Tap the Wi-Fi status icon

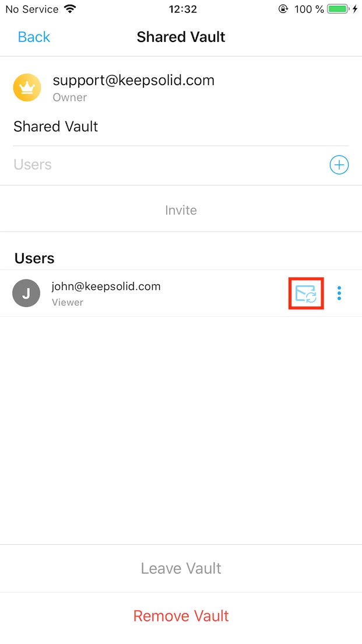[70, 9]
